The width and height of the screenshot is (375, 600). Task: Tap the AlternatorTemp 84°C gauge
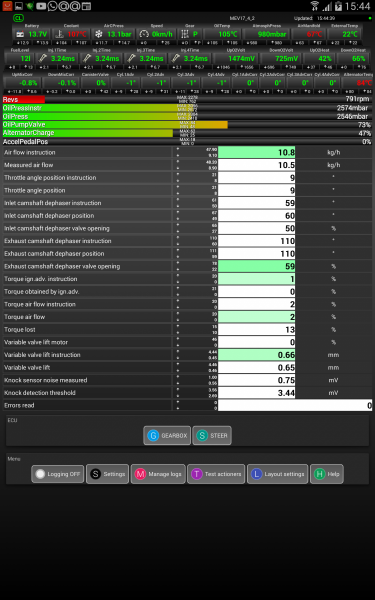(357, 83)
